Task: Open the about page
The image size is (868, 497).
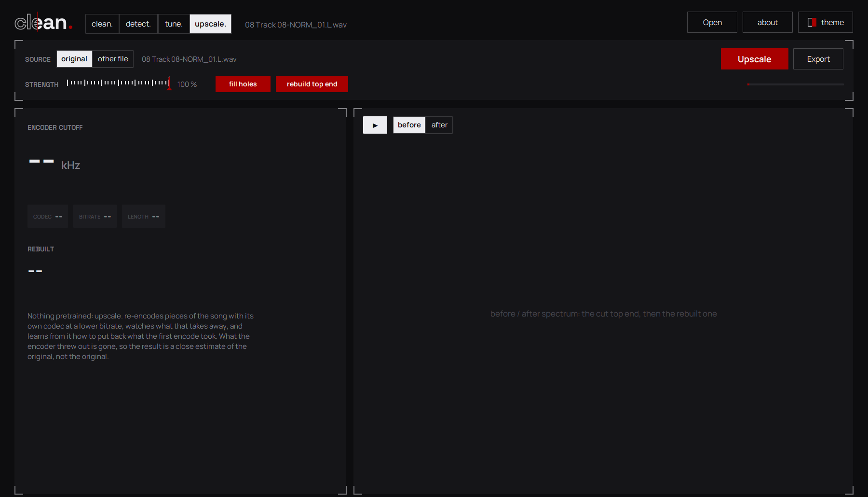Action: point(768,22)
